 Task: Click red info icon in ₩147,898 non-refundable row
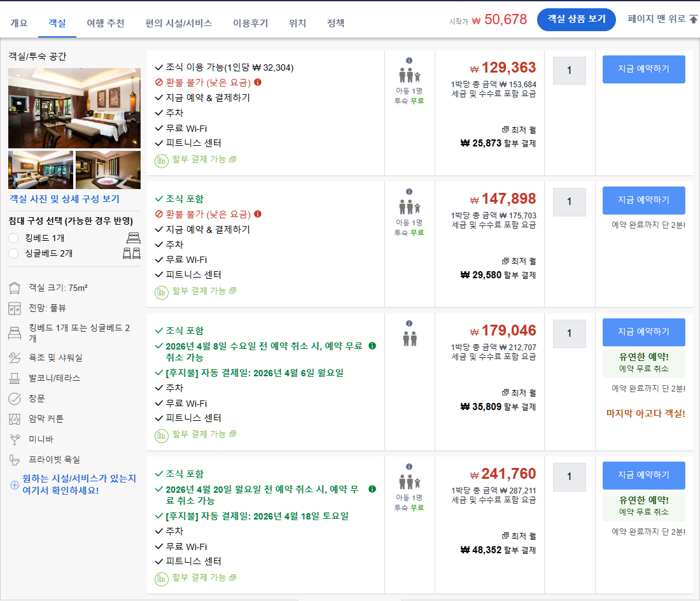point(258,214)
